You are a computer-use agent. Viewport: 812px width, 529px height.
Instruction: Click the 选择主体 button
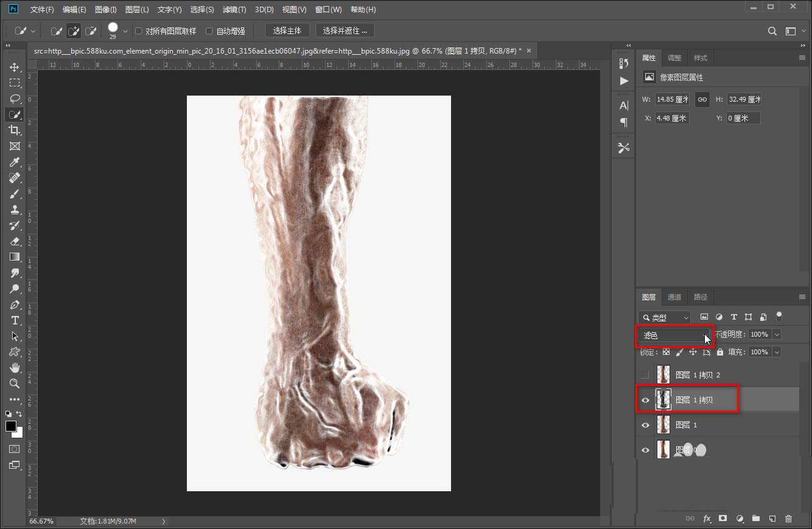pyautogui.click(x=287, y=30)
